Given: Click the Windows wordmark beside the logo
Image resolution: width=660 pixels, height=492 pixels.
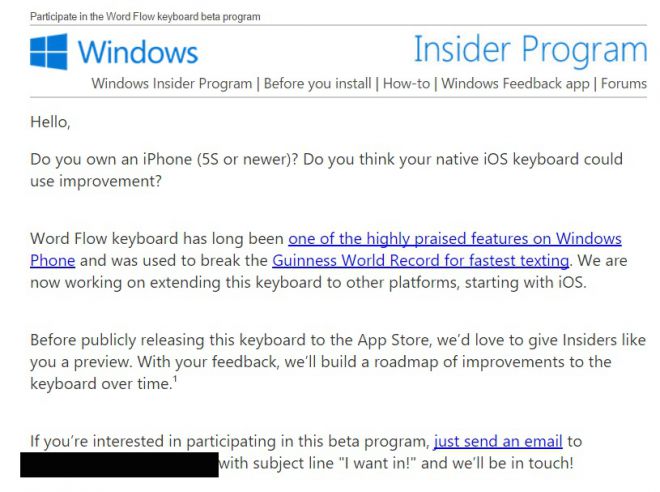Looking at the screenshot, I should point(137,52).
